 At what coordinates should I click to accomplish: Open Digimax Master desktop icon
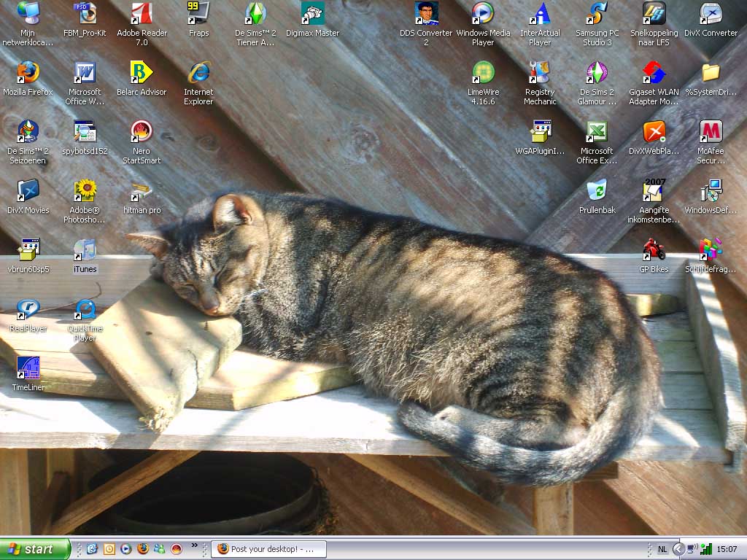click(312, 20)
